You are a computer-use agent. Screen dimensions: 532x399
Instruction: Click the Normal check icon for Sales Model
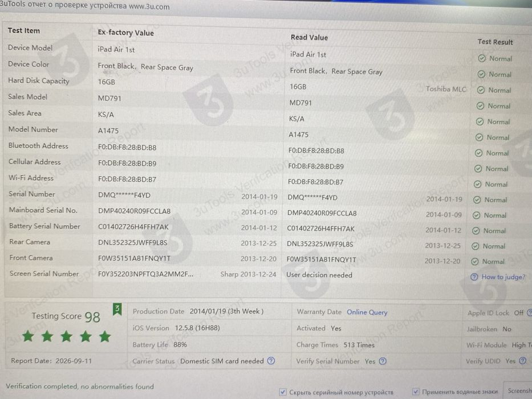(x=480, y=106)
